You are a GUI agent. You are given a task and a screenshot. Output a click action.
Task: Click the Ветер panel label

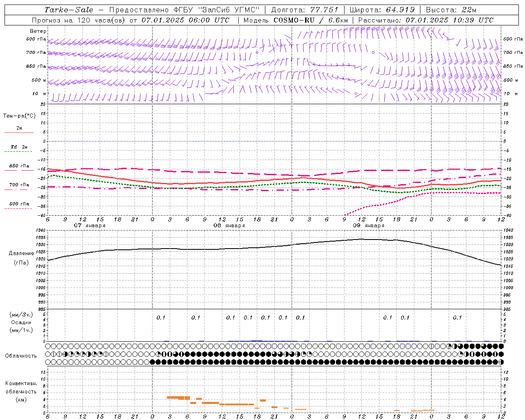pyautogui.click(x=38, y=31)
